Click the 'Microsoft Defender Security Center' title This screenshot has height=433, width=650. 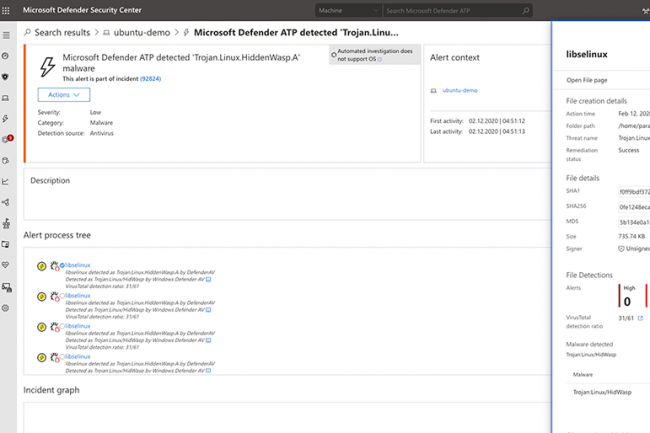tap(82, 10)
